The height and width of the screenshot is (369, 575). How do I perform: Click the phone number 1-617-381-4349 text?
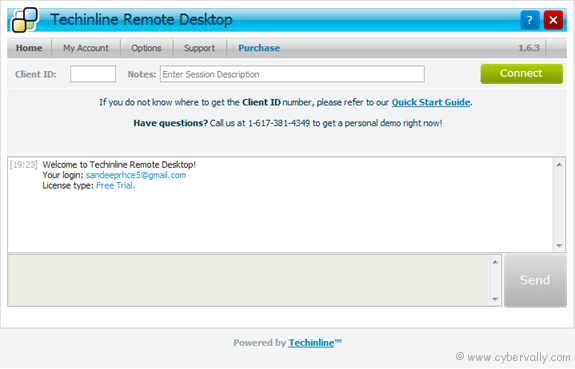pyautogui.click(x=279, y=123)
